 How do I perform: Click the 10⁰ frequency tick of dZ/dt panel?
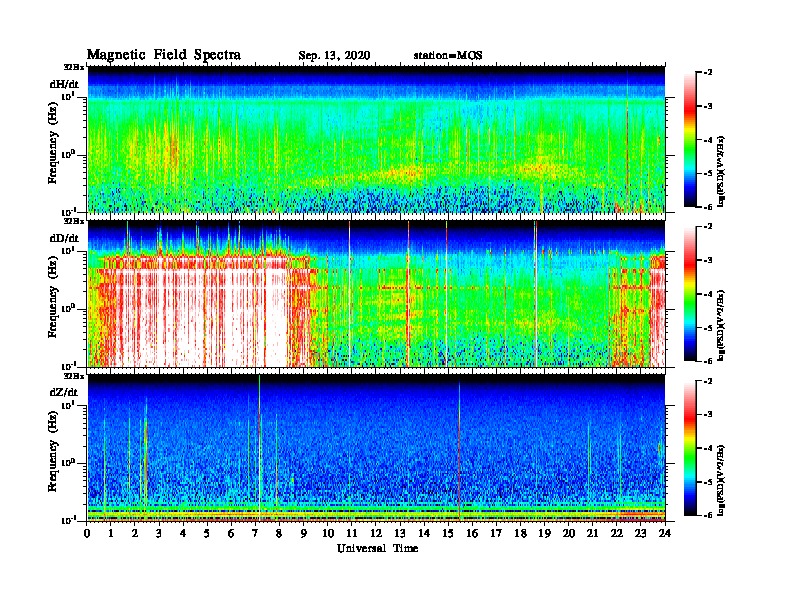[x=68, y=463]
